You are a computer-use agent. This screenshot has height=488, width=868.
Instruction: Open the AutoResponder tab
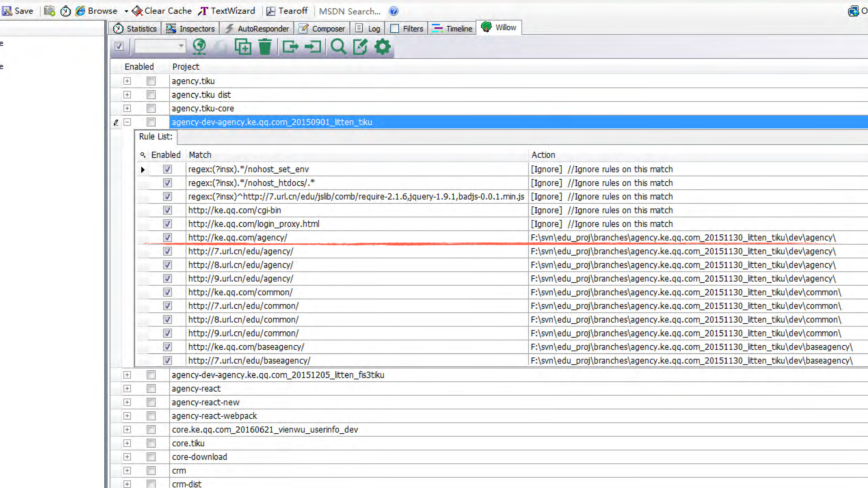tap(256, 28)
